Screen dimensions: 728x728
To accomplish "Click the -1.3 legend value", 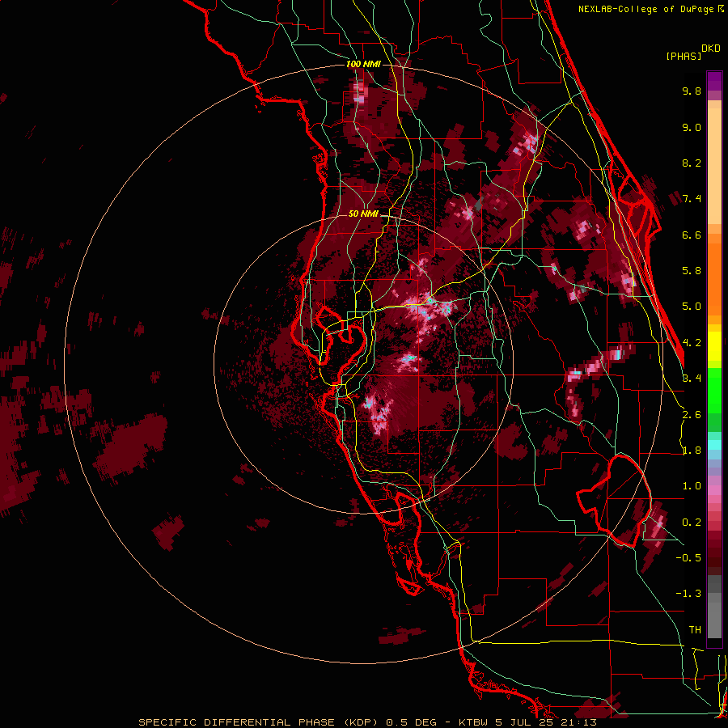I will click(688, 594).
